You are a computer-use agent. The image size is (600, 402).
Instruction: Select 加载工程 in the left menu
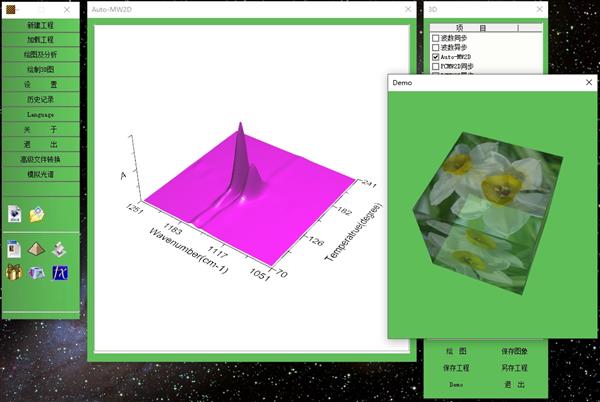point(41,39)
